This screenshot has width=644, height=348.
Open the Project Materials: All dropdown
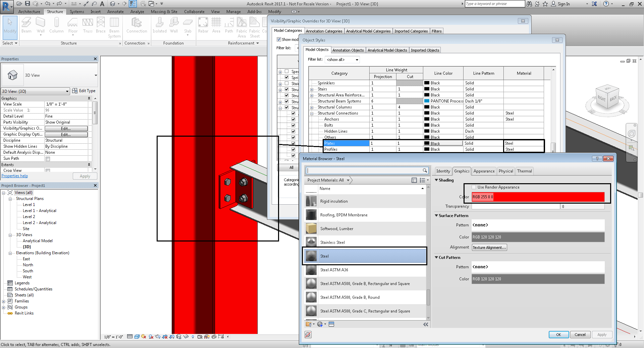[329, 180]
